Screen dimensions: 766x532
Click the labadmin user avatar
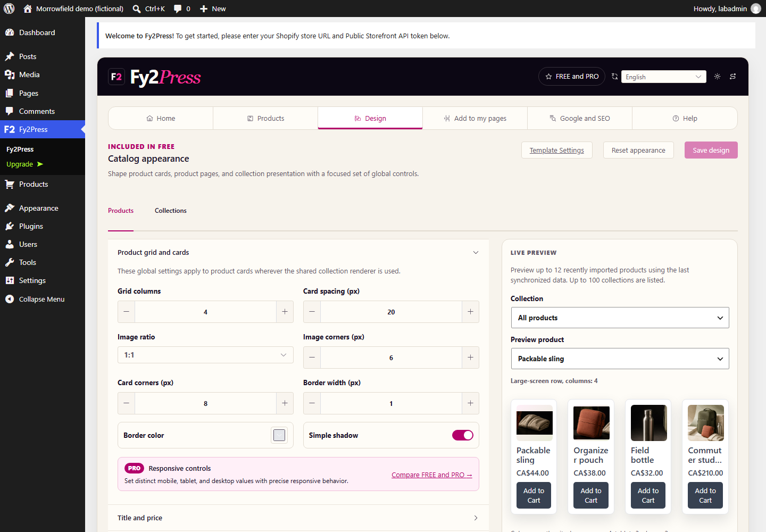(x=755, y=9)
